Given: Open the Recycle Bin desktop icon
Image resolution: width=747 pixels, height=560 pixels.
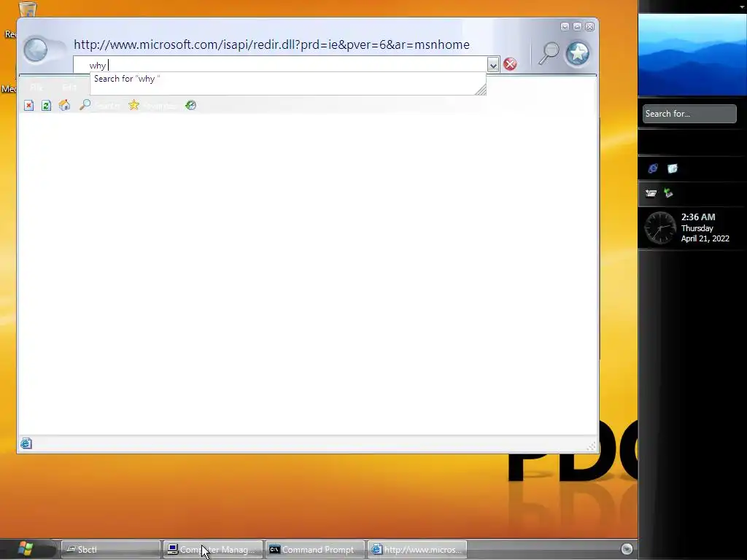Looking at the screenshot, I should pyautogui.click(x=28, y=9).
